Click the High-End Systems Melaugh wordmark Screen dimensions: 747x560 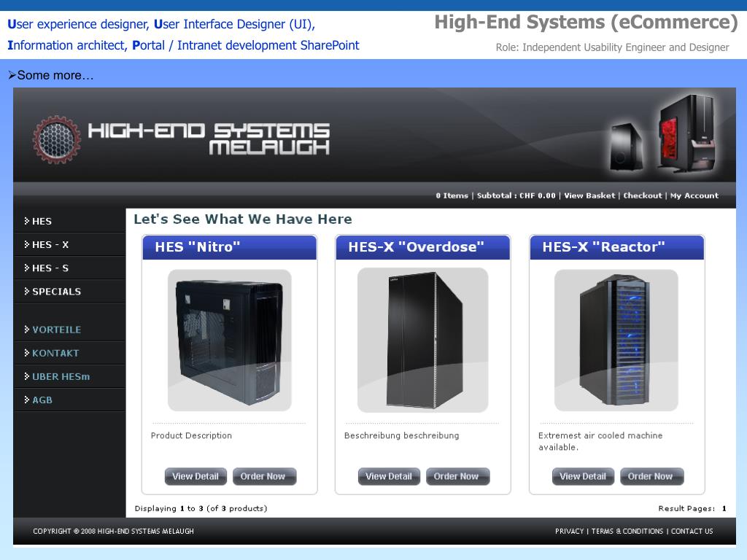(209, 139)
